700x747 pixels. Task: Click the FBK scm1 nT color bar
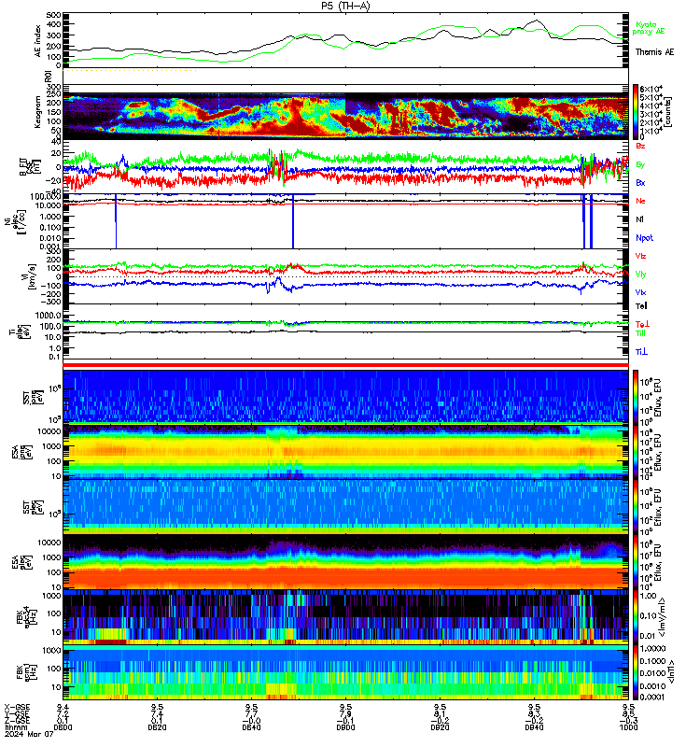click(x=636, y=672)
